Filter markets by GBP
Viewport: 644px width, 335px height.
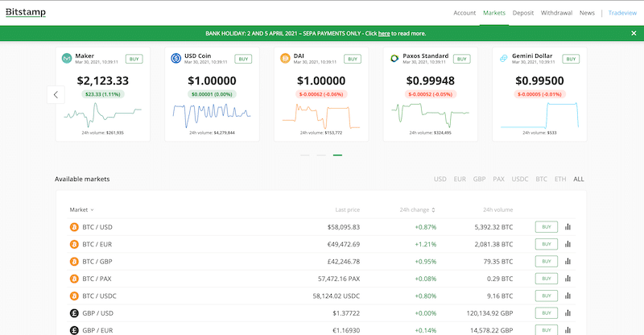[479, 180]
